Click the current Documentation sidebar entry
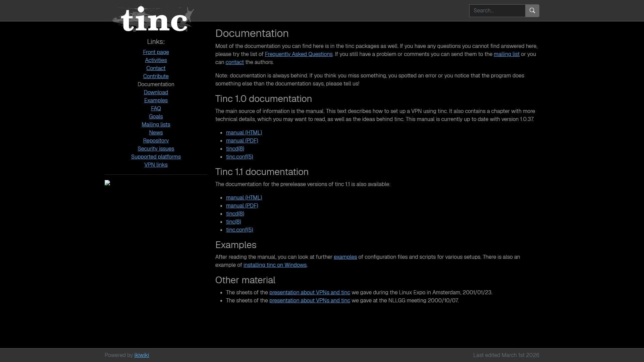The image size is (644, 362). click(x=156, y=84)
